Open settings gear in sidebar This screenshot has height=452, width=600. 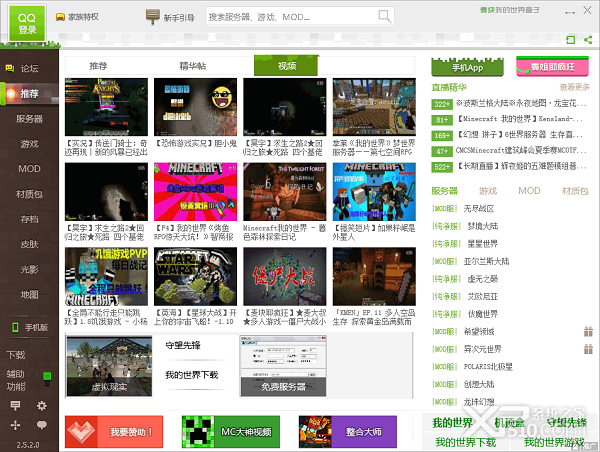click(41, 405)
